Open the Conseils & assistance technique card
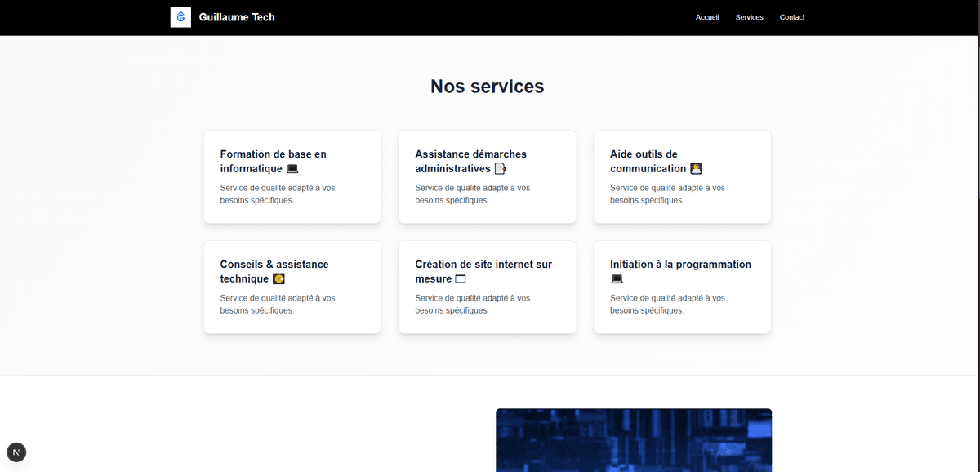 point(292,287)
